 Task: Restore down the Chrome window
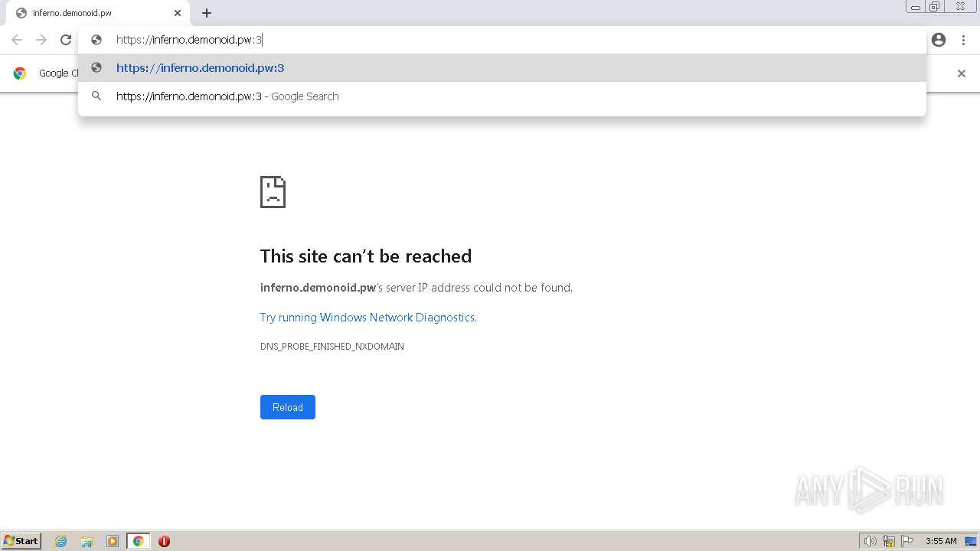coord(935,6)
